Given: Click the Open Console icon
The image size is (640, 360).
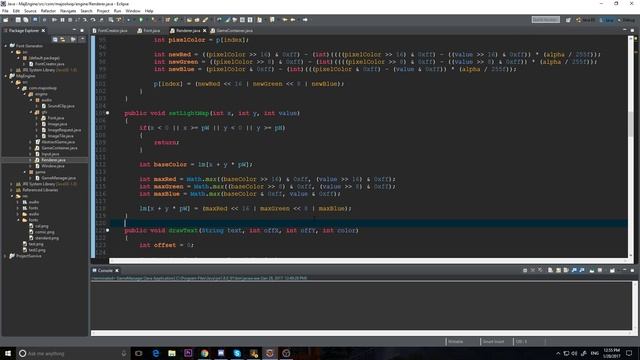Looking at the screenshot, I should pos(612,270).
